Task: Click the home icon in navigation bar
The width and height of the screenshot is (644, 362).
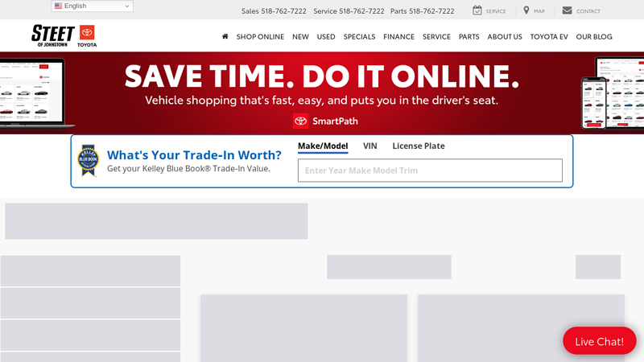Action: (225, 37)
